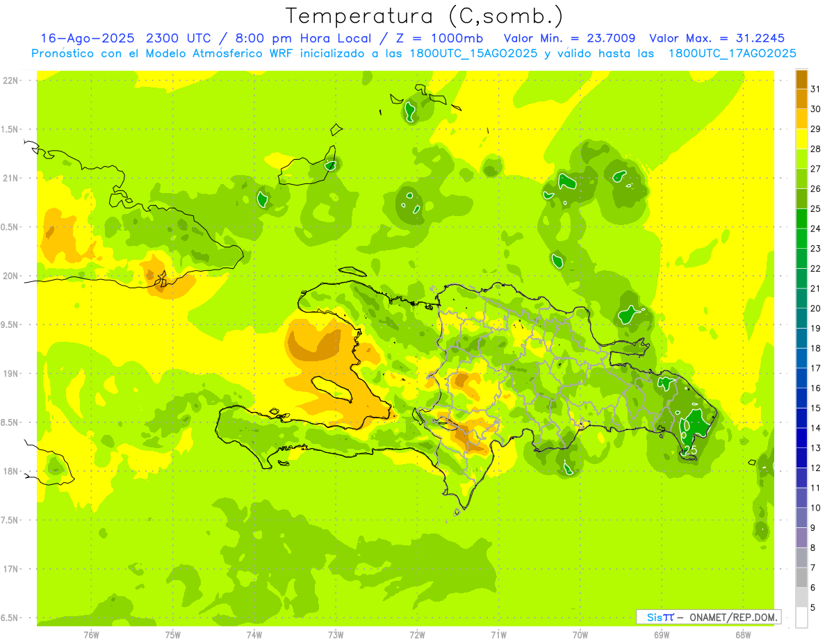Screen dimensions: 834x644
Task: Select the date text '16-Ago-2025'
Action: point(88,38)
